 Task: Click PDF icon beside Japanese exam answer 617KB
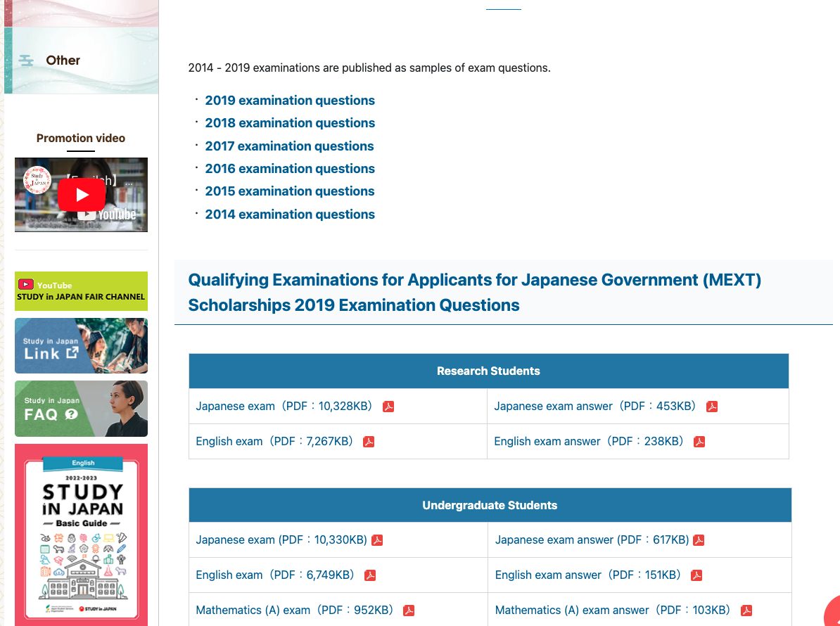pos(699,540)
